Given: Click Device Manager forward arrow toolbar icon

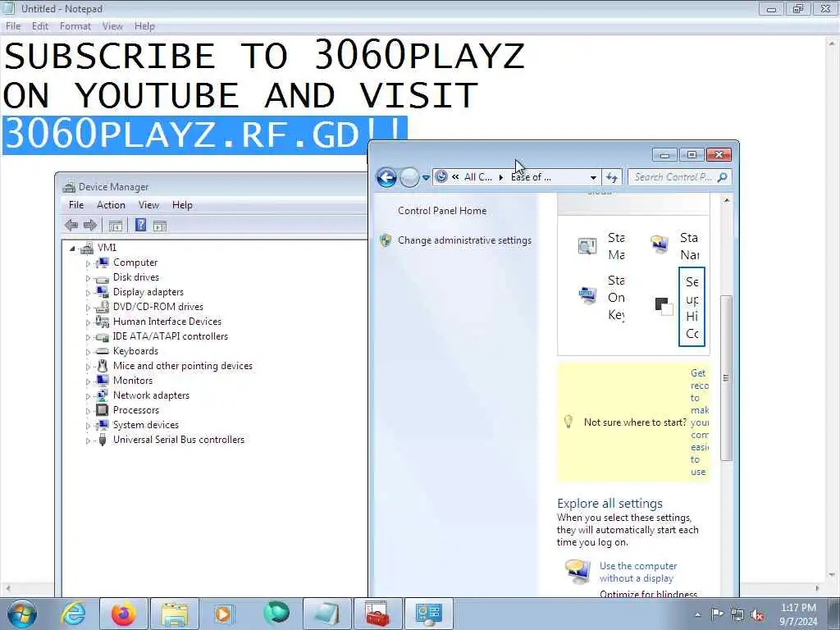Looking at the screenshot, I should (90, 225).
